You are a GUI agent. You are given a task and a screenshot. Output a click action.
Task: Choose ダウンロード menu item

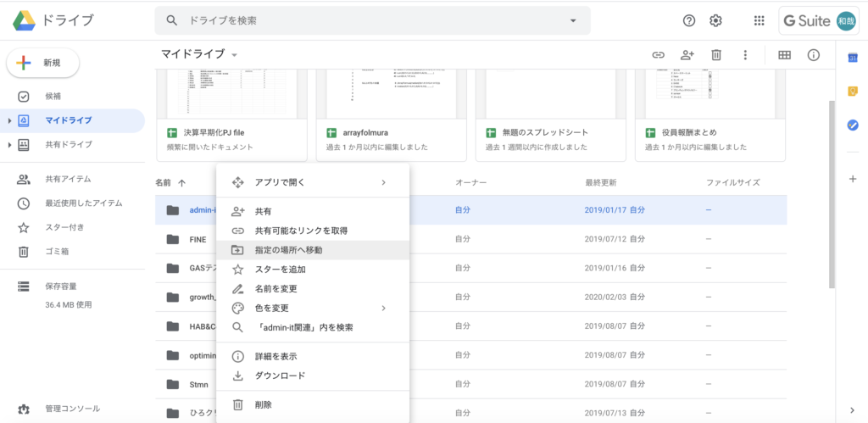click(313, 376)
